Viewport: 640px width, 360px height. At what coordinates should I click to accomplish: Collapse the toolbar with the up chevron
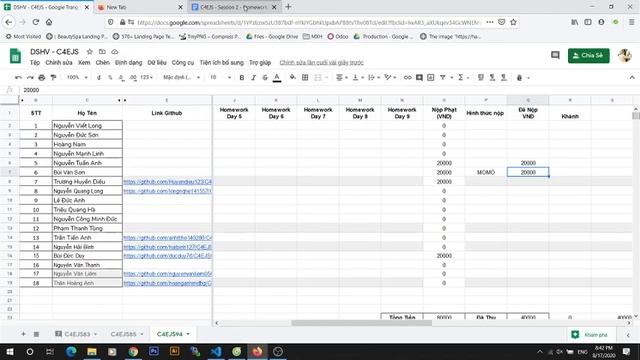click(x=632, y=77)
